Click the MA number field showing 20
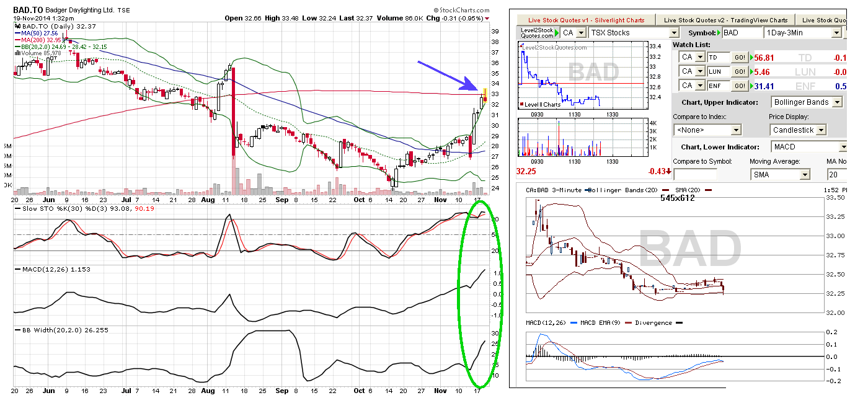 (838, 175)
